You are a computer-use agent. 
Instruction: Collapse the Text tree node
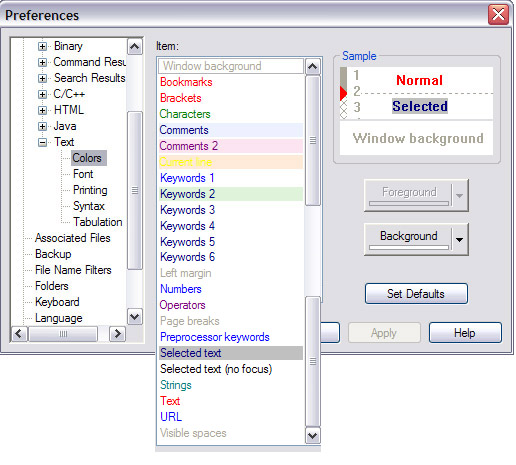[42, 142]
